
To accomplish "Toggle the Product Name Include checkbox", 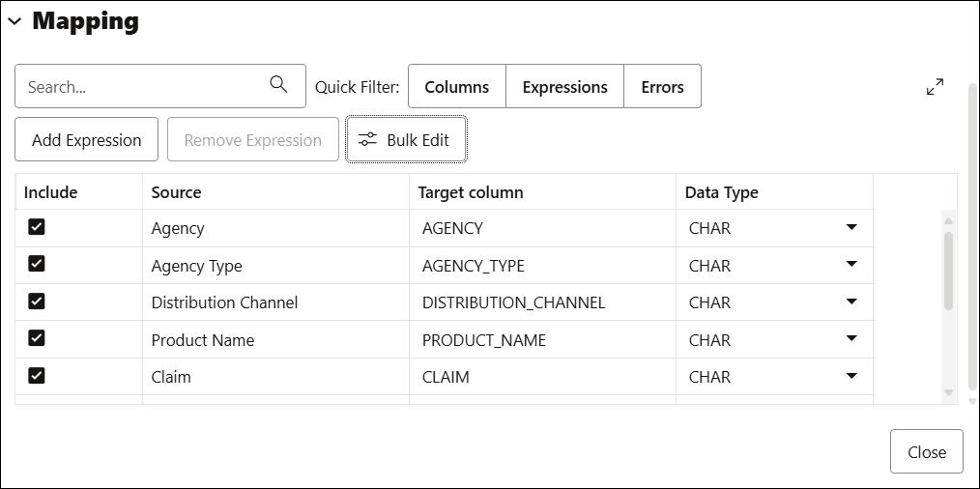I will point(37,338).
